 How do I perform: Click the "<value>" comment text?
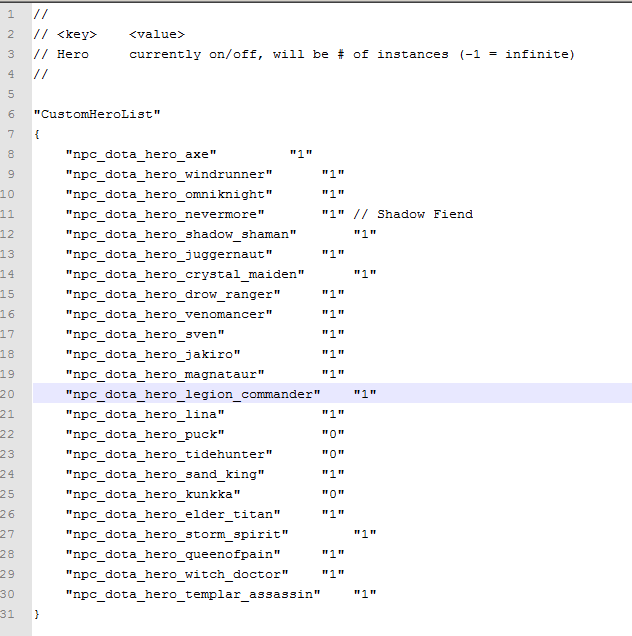[157, 34]
